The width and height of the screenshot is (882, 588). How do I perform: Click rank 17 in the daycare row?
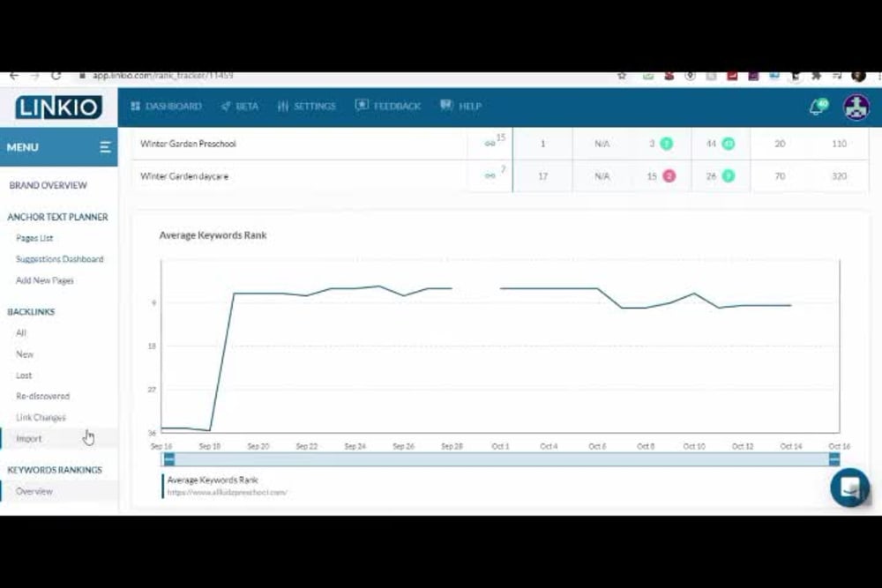click(542, 176)
